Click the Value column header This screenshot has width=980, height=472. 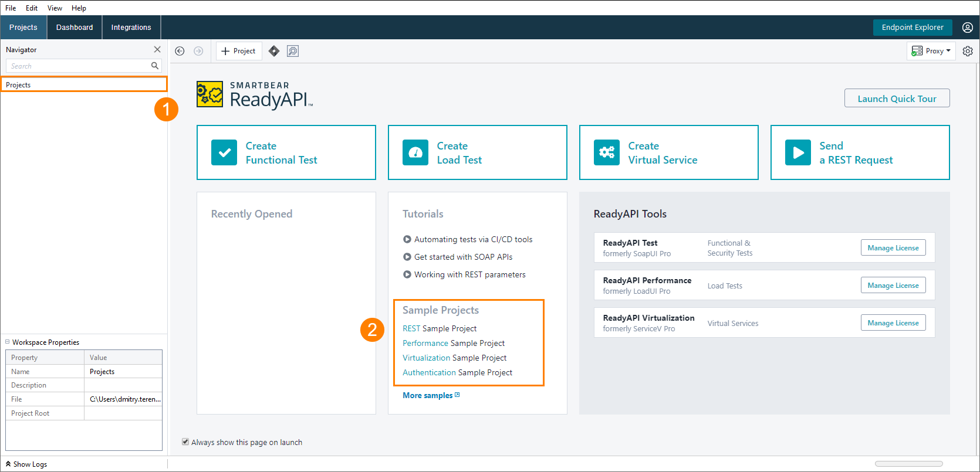point(123,358)
